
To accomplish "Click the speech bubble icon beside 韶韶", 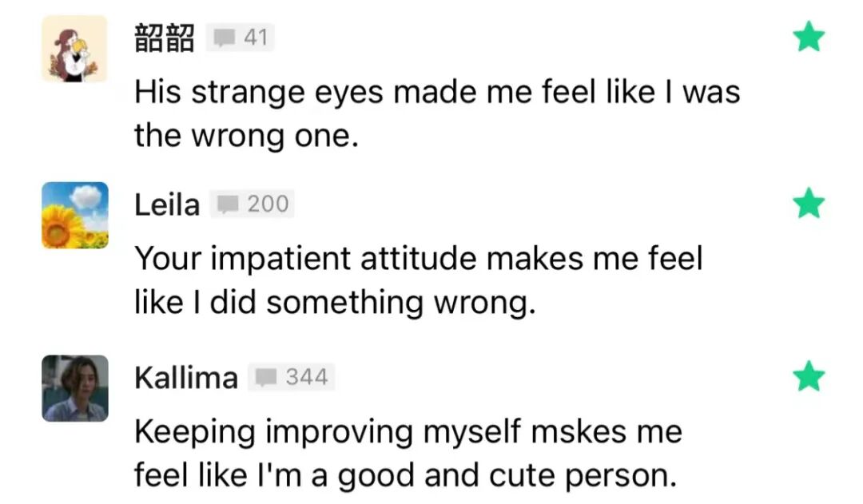I will click(224, 38).
